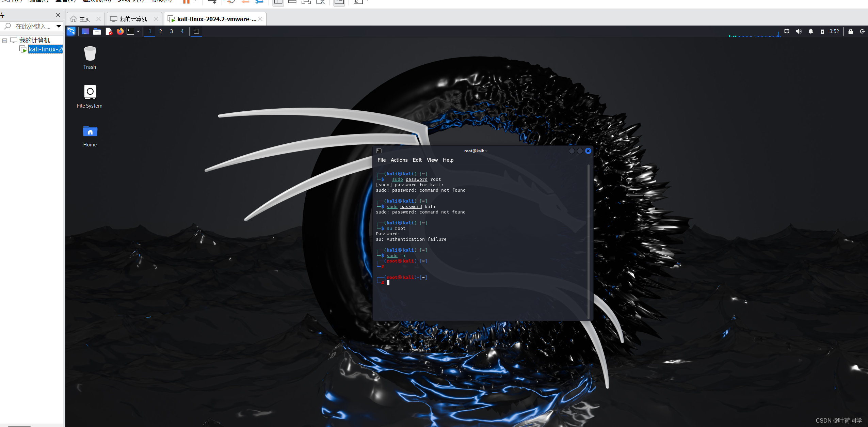This screenshot has width=868, height=427.
Task: Select the Trash desktop icon
Action: [x=90, y=58]
